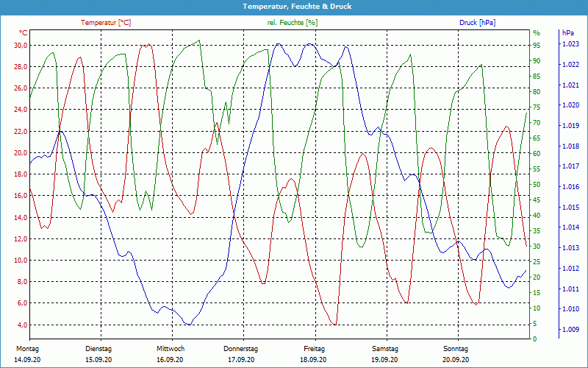
Task: Click the 75 humidity axis value
Action: point(537,107)
